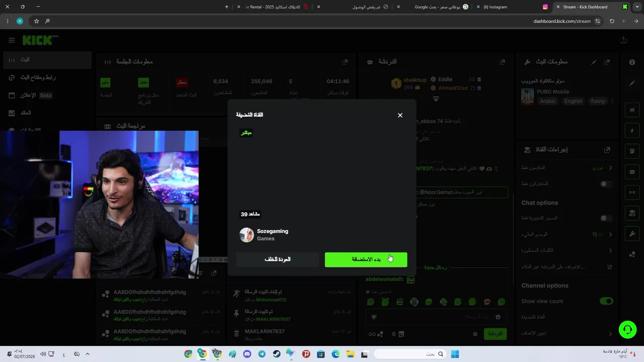
Task: Click the shop icon below chat input
Action: pyautogui.click(x=401, y=334)
